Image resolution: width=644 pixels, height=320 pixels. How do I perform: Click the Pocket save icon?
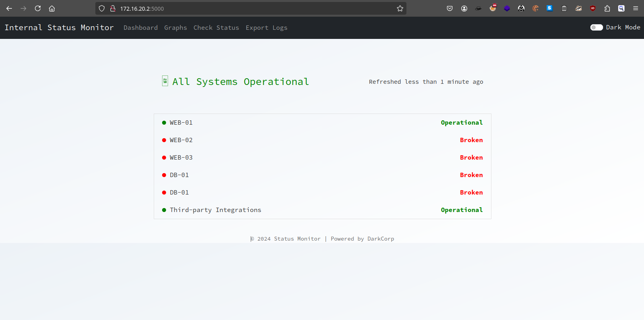pos(450,8)
